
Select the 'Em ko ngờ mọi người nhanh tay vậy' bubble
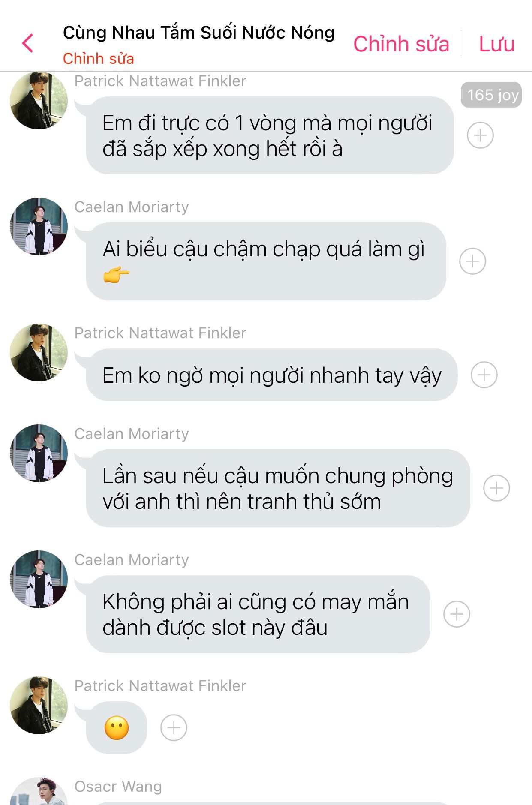point(272,375)
